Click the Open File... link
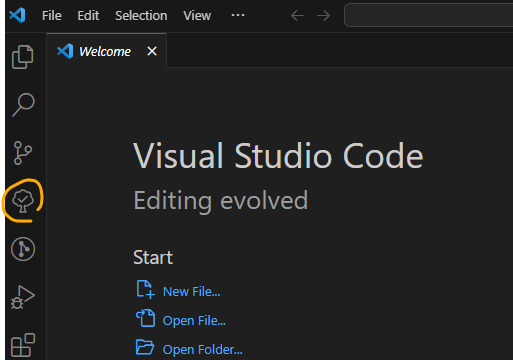This screenshot has height=360, width=513. [x=194, y=321]
